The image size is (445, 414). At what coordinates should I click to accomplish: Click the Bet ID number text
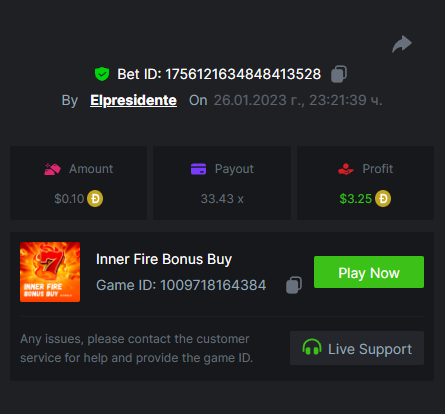[243, 74]
